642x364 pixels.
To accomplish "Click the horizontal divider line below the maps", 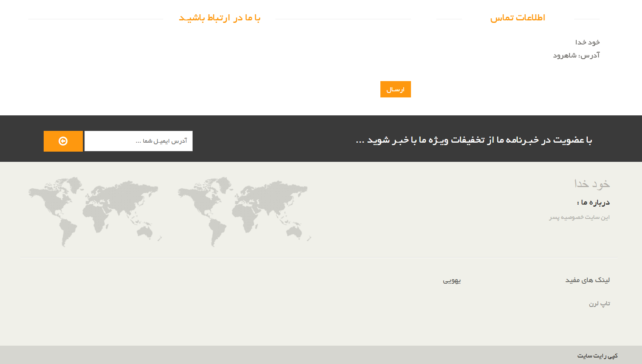I will 318,258.
